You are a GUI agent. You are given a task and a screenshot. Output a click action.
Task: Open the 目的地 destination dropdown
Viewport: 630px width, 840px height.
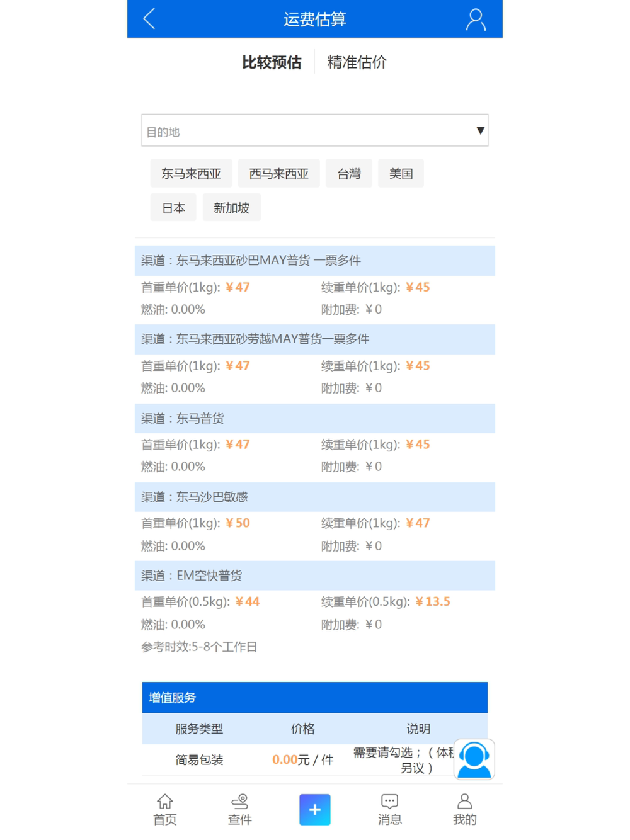click(315, 130)
